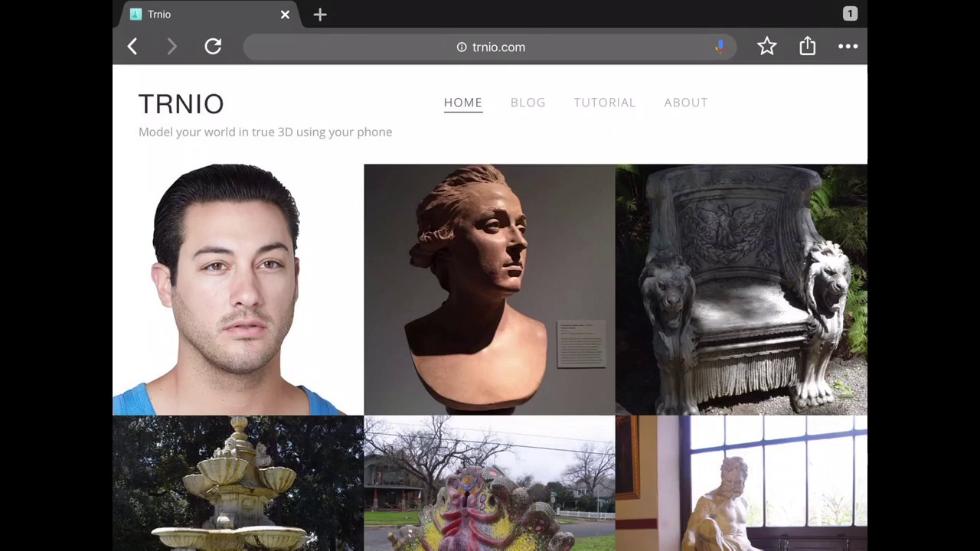Open the tiered fountain thumbnail
The height and width of the screenshot is (551, 980).
[x=238, y=484]
